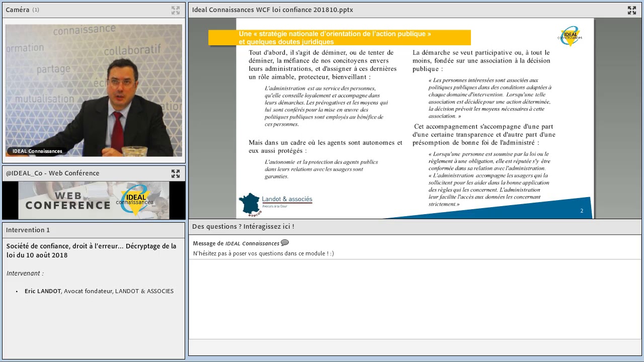Select the 'Intervention 1' pod title

(28, 230)
